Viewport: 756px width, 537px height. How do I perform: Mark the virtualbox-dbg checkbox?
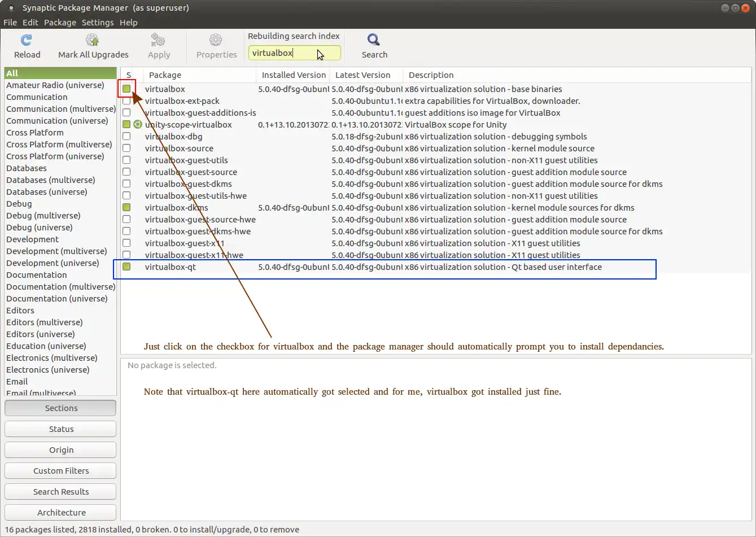click(126, 137)
